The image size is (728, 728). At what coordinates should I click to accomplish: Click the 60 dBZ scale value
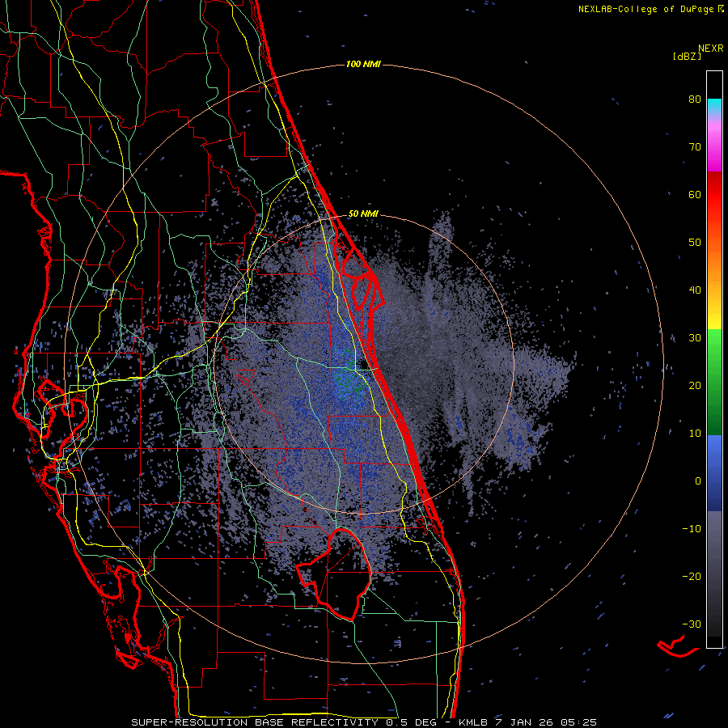point(695,194)
